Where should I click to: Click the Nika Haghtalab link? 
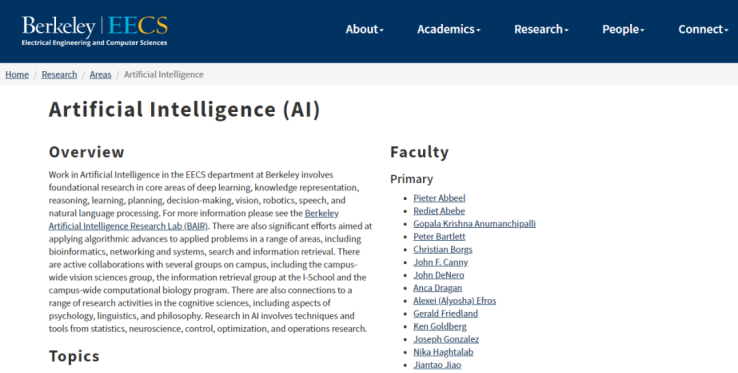tap(443, 352)
